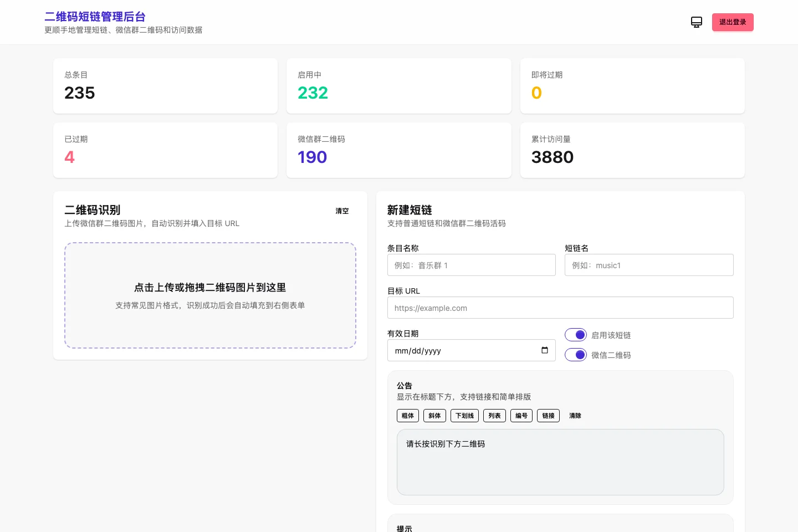The width and height of the screenshot is (798, 532).
Task: Click the QR image upload drop zone
Action: (210, 295)
